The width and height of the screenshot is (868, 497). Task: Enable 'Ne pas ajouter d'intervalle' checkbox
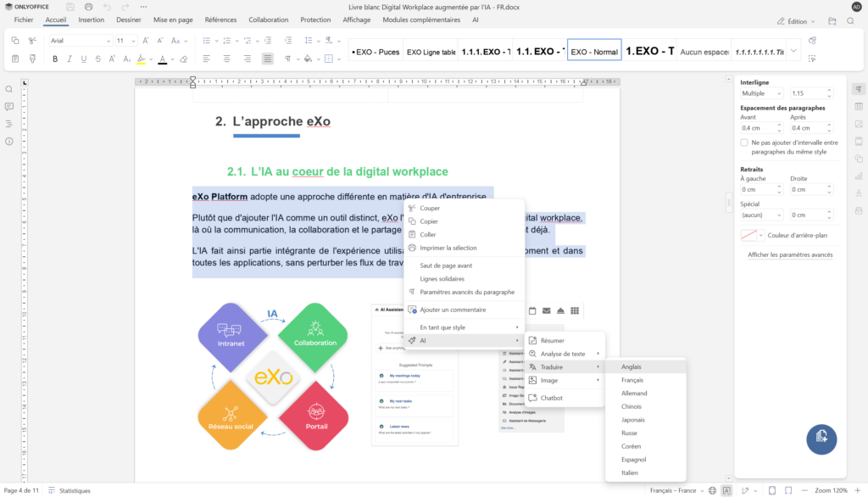pyautogui.click(x=744, y=142)
